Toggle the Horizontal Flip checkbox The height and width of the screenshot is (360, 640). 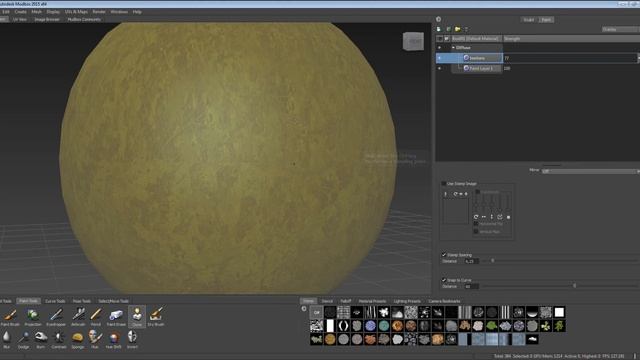[476, 224]
